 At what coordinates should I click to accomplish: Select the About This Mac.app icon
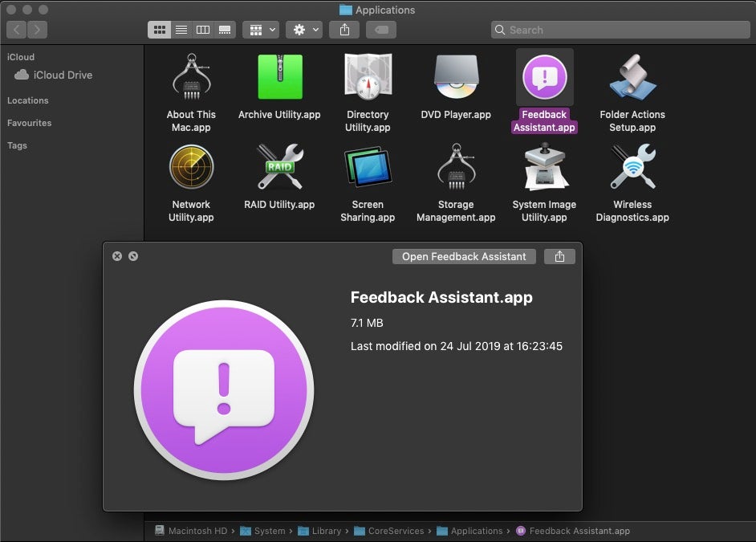point(191,77)
